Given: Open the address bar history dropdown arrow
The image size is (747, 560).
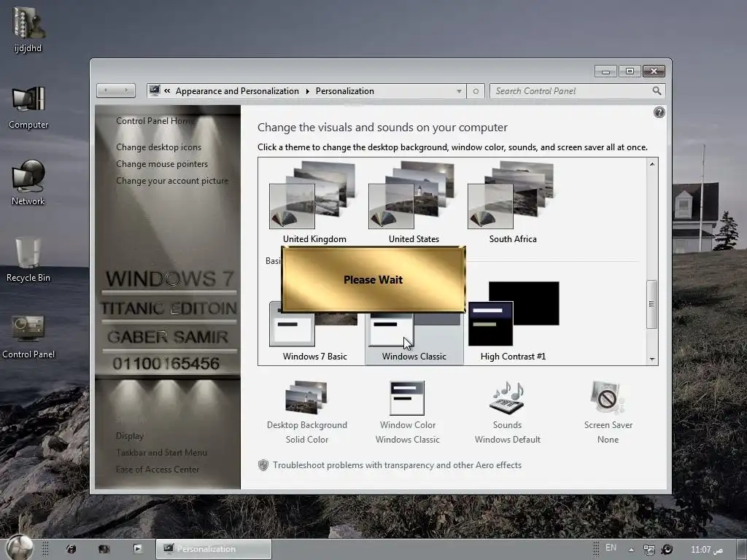Looking at the screenshot, I should [x=459, y=91].
